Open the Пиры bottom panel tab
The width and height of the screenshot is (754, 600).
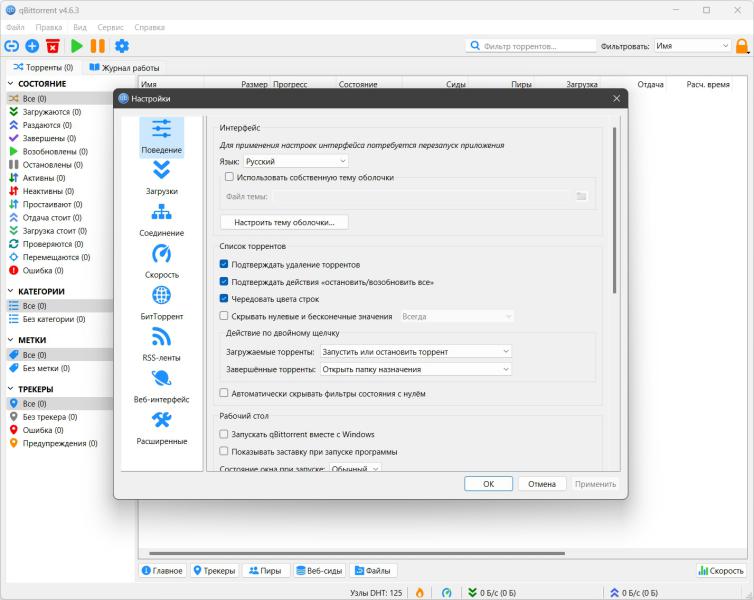[x=265, y=571]
